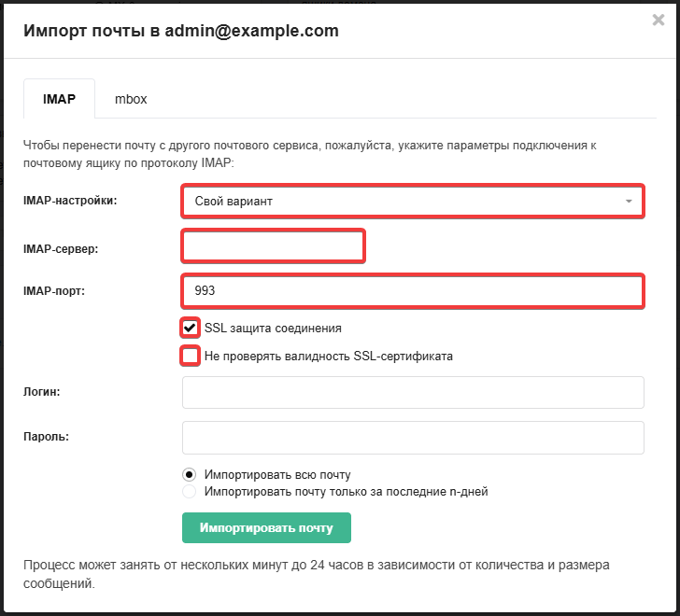
Task: Click the Логин: field label
Action: (42, 392)
